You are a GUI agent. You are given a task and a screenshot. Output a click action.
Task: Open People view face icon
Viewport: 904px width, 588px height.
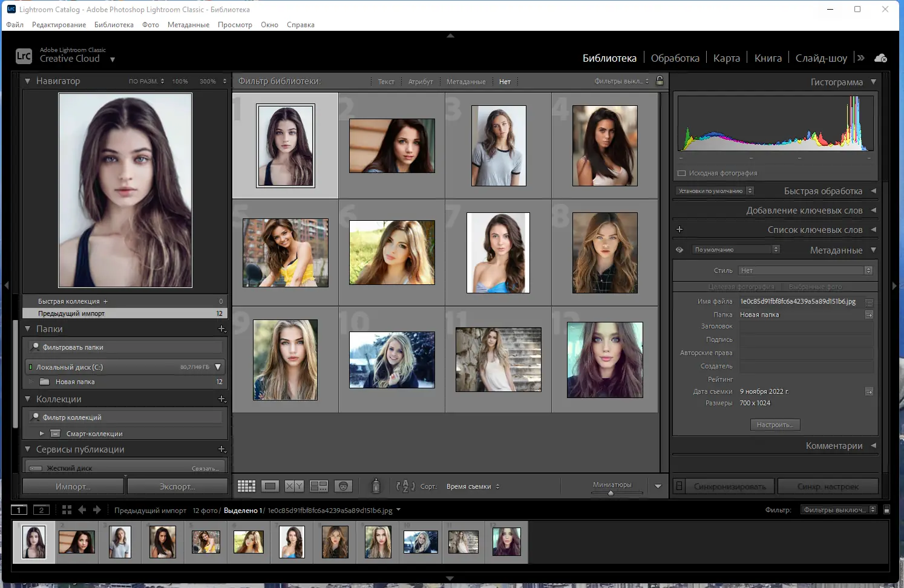pos(343,486)
